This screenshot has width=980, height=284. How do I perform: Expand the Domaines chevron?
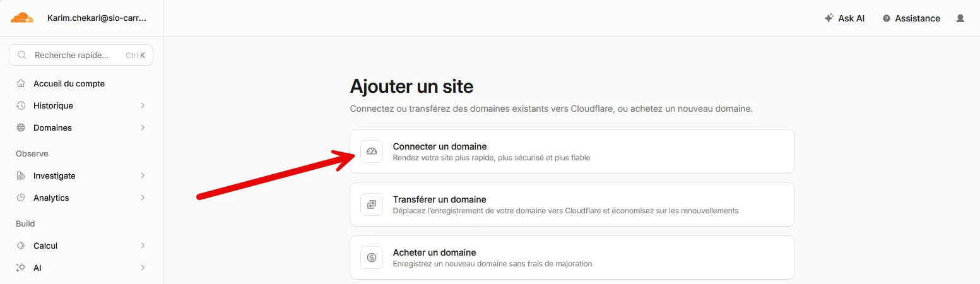(143, 127)
